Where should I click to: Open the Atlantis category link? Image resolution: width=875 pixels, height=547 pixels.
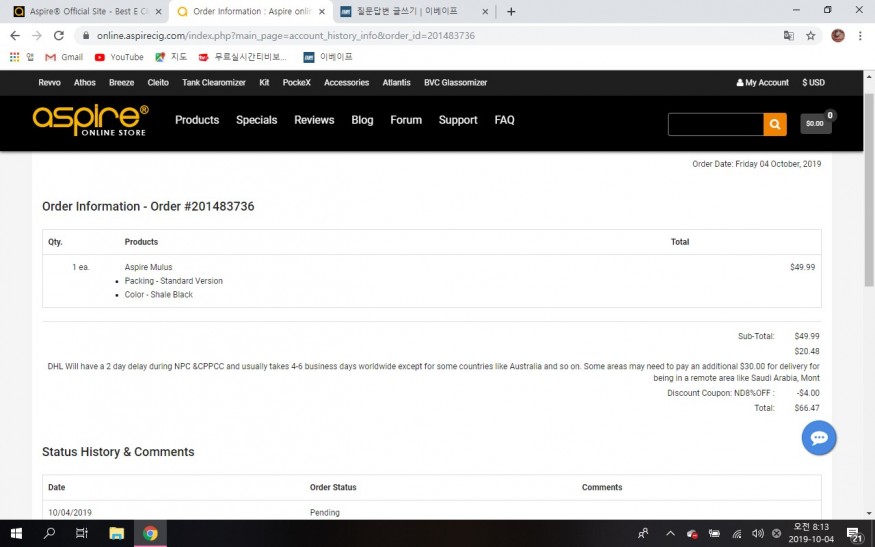pyautogui.click(x=396, y=83)
